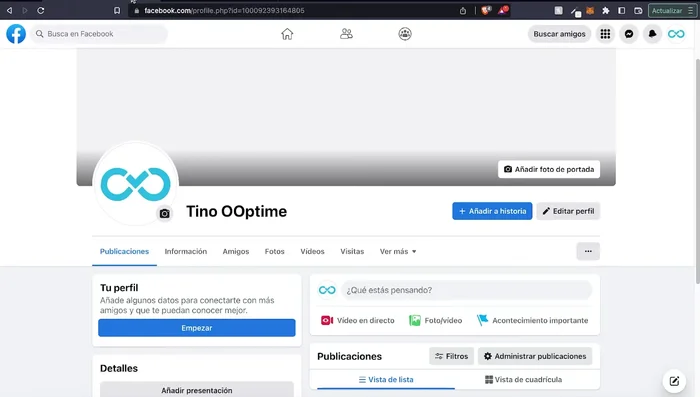Open the apps grid menu icon
The width and height of the screenshot is (700, 397).
click(x=605, y=34)
